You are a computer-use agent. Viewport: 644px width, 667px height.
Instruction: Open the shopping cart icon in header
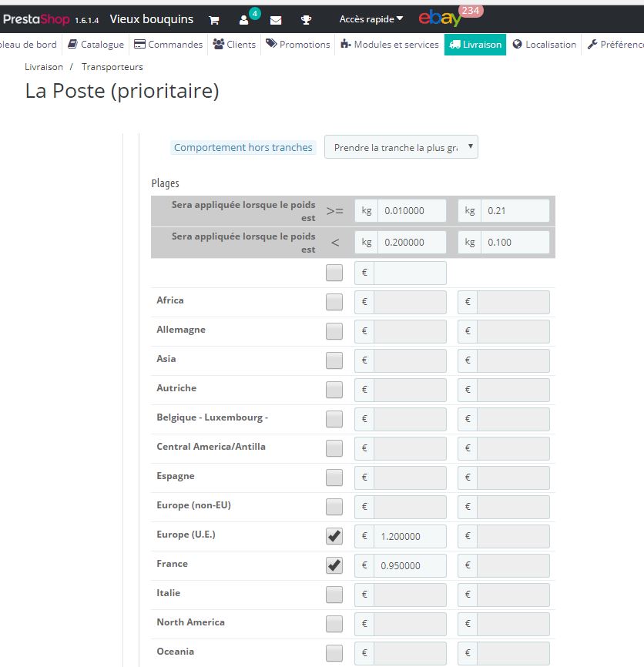[214, 20]
